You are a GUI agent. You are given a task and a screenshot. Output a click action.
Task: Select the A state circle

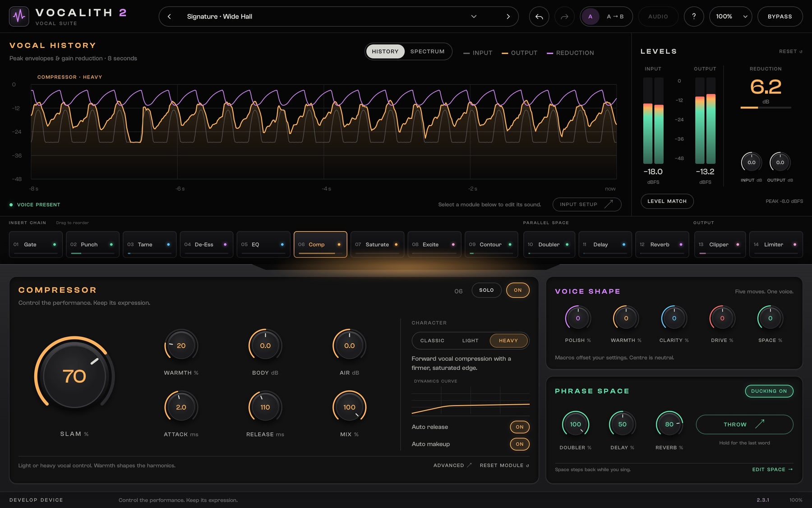pyautogui.click(x=590, y=16)
